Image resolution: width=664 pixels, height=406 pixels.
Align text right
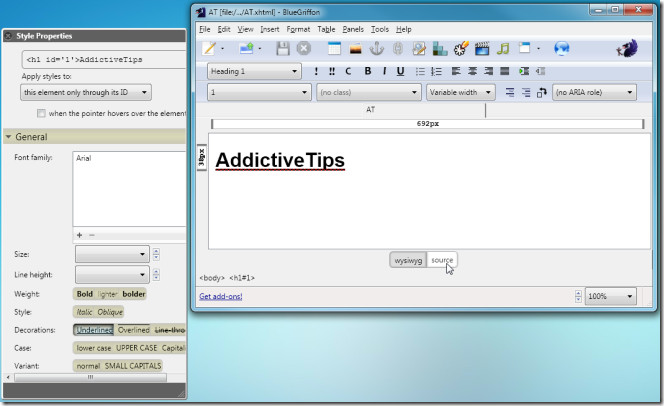488,71
